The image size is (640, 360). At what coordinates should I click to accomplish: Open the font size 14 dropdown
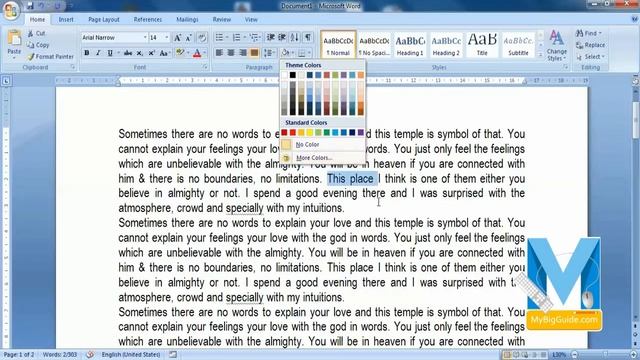pyautogui.click(x=167, y=38)
